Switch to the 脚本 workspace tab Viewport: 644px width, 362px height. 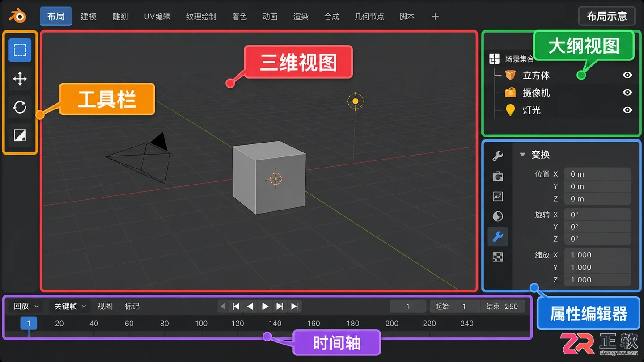pyautogui.click(x=407, y=17)
